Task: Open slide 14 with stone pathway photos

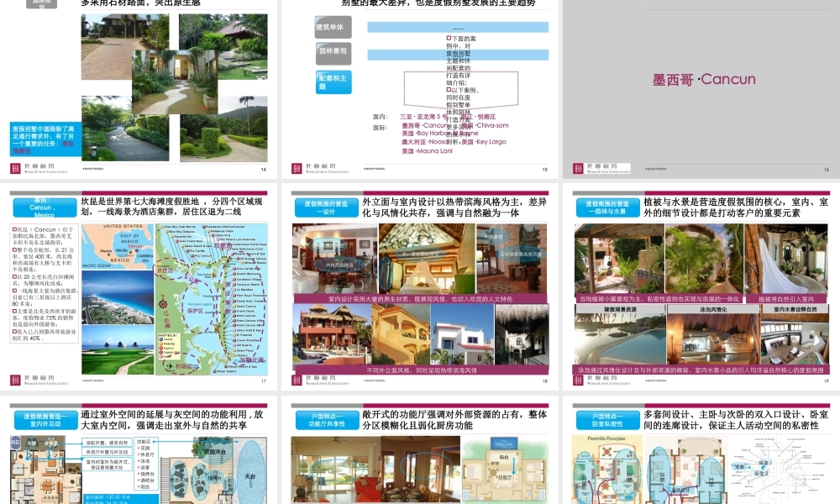Action: click(x=139, y=88)
